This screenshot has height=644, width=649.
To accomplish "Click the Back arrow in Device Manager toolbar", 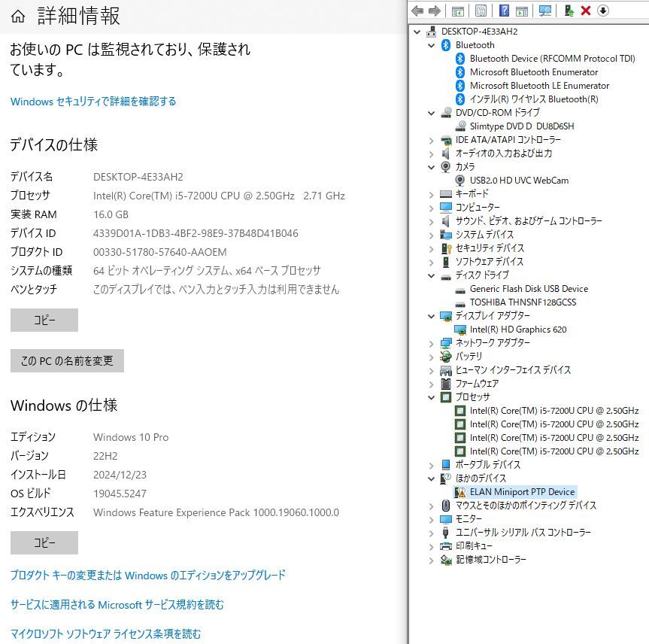I will [417, 11].
